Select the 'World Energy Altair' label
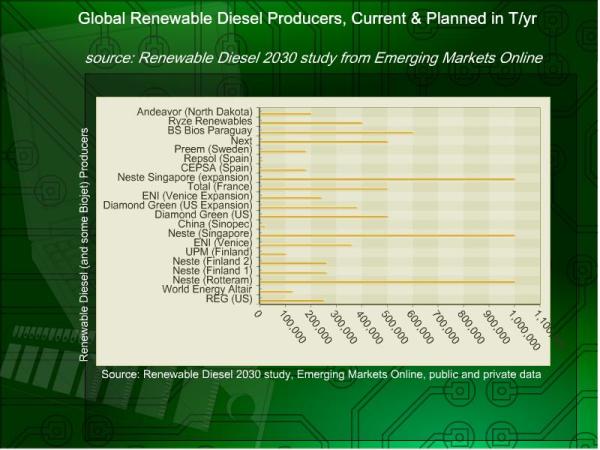Viewport: 600px width, 450px height. [207, 289]
